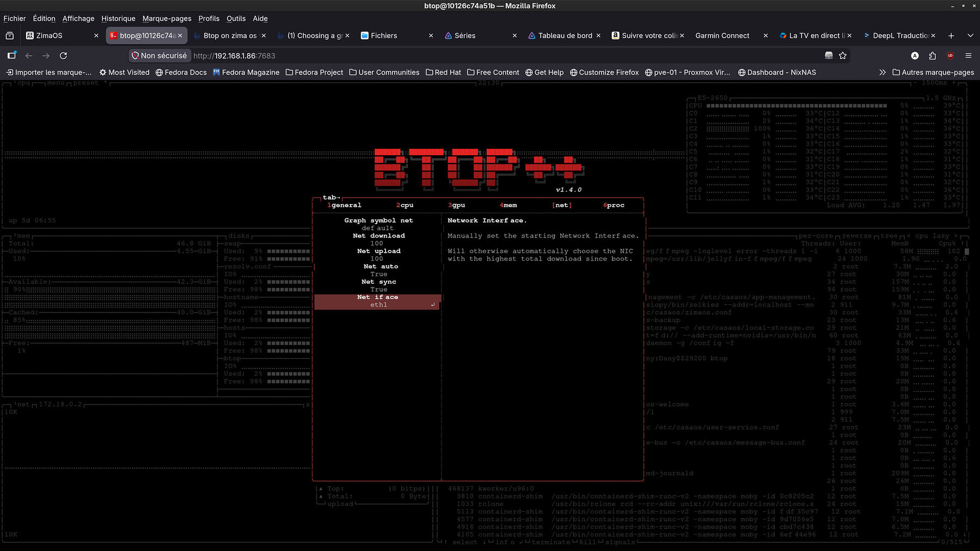Expand the list of all tabs chevron

tap(970, 35)
